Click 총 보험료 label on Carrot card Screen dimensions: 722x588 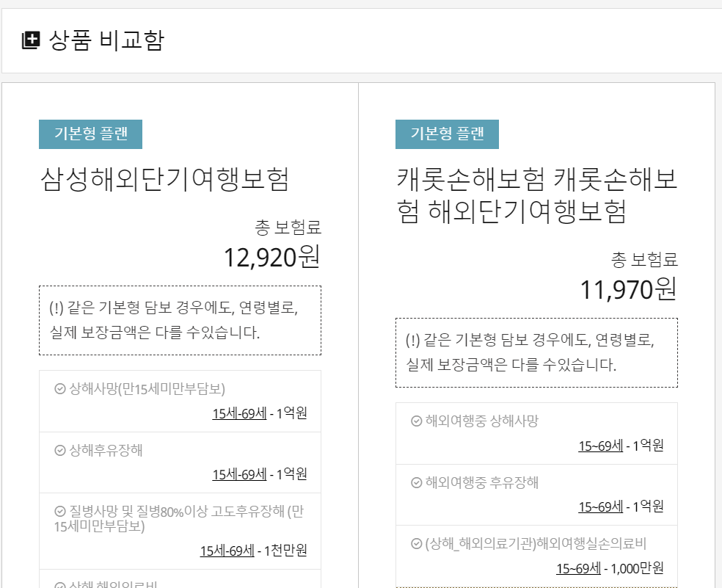click(645, 259)
